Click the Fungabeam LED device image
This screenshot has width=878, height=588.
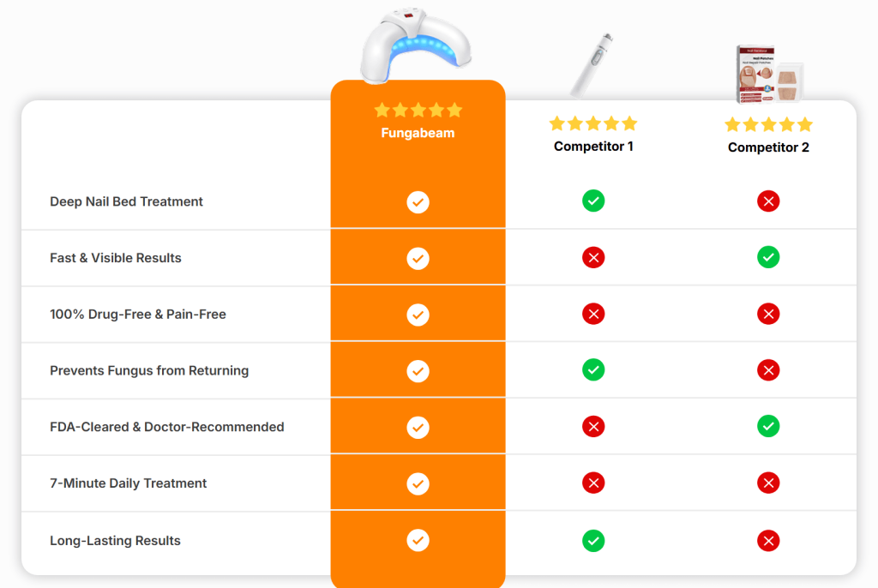(416, 43)
